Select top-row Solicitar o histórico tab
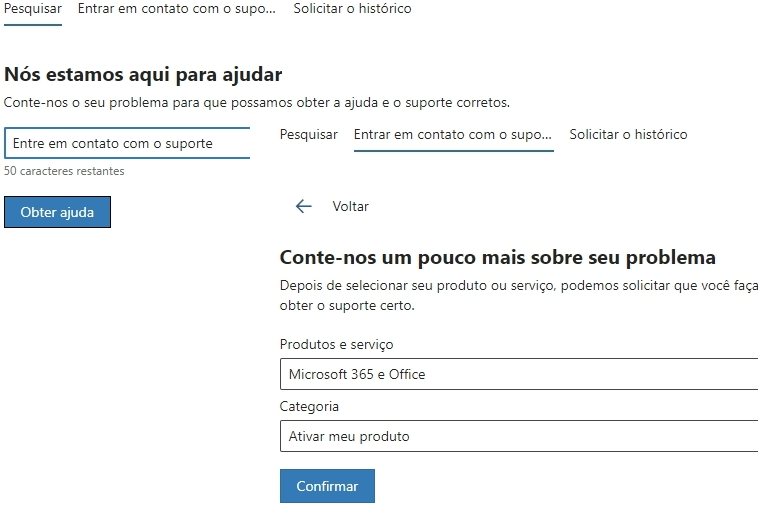 tap(352, 9)
